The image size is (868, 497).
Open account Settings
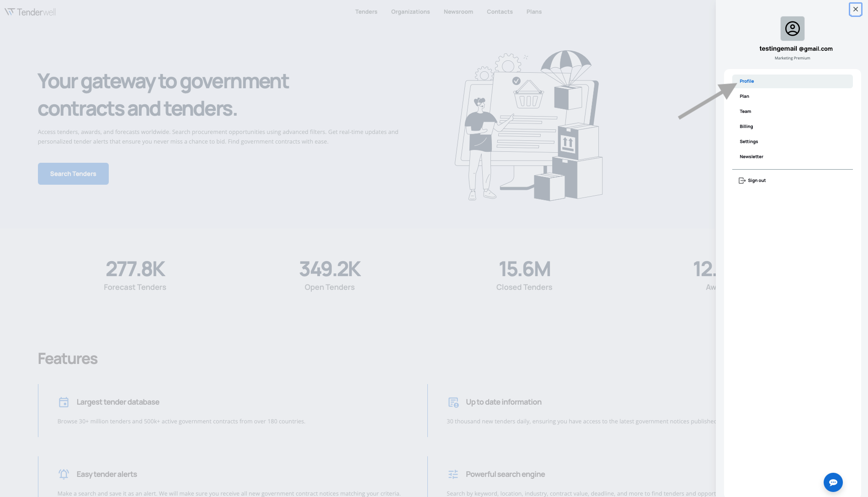click(x=749, y=142)
